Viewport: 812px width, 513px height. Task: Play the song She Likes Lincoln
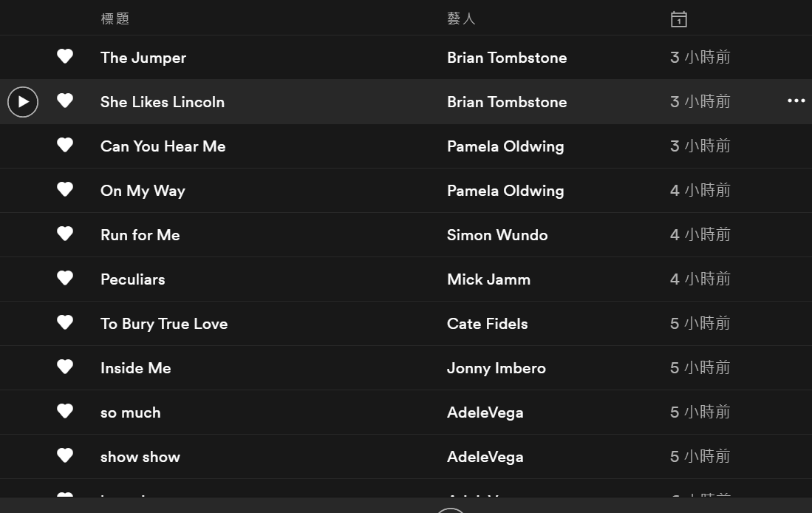23,102
